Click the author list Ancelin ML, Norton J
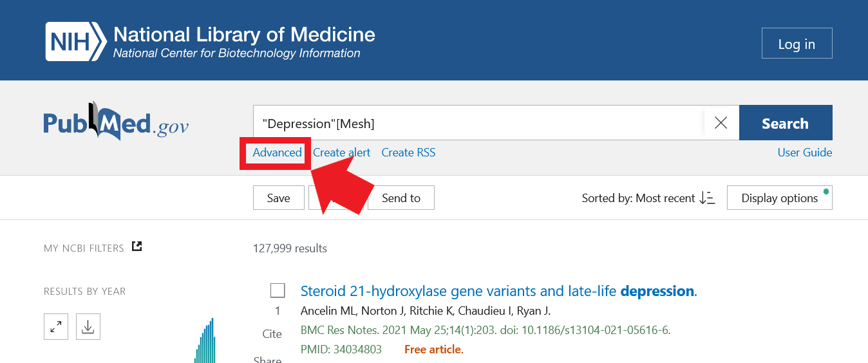 [426, 312]
